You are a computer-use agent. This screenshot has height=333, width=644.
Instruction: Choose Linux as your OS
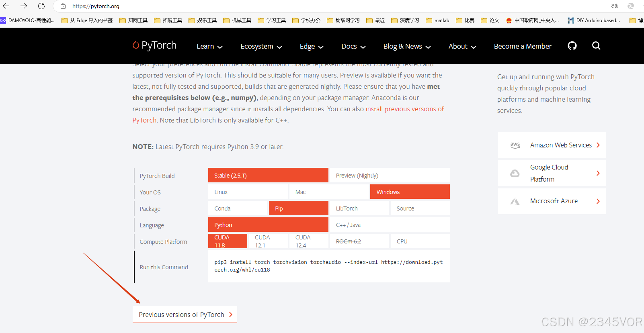[x=248, y=192]
